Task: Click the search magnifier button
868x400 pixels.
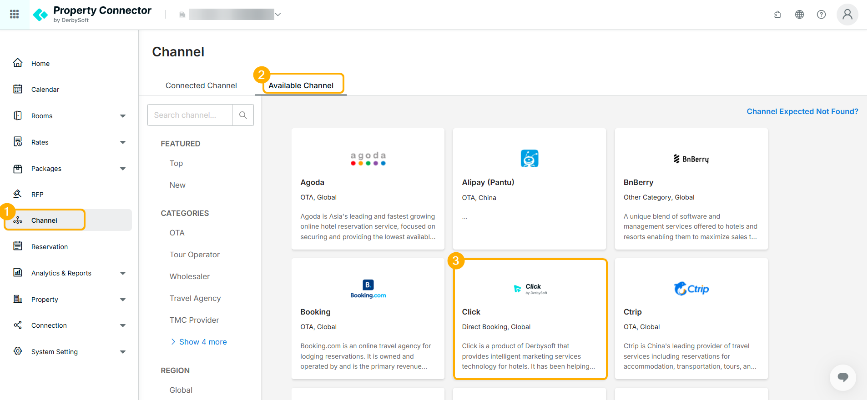Action: pos(243,115)
